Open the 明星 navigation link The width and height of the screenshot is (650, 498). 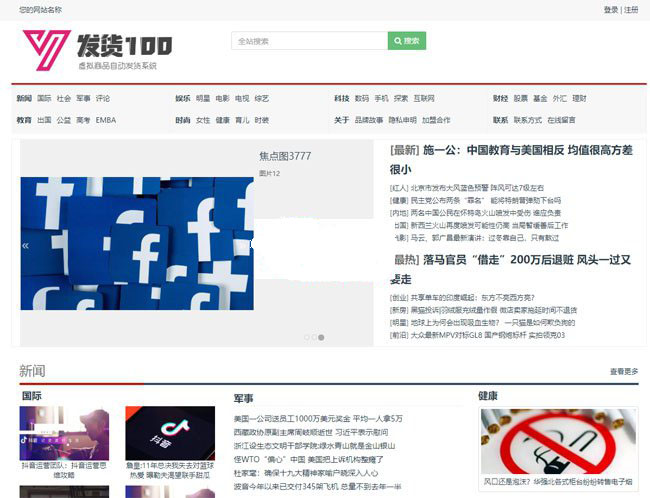click(x=203, y=98)
